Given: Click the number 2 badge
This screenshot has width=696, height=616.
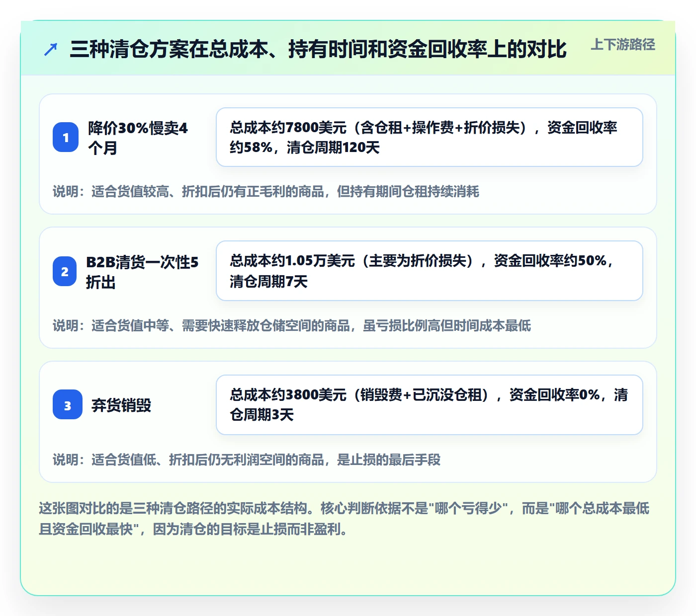Looking at the screenshot, I should [x=65, y=272].
